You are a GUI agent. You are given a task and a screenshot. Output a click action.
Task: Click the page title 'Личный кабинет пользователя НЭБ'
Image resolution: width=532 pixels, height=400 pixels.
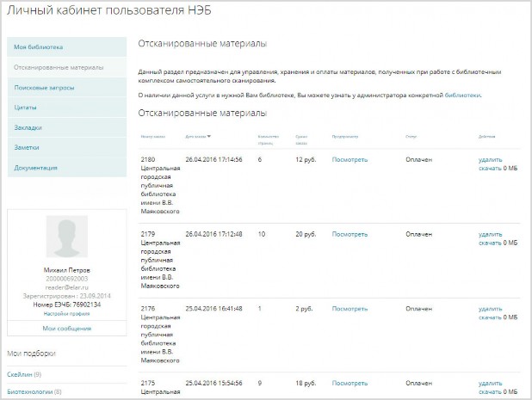click(x=109, y=10)
